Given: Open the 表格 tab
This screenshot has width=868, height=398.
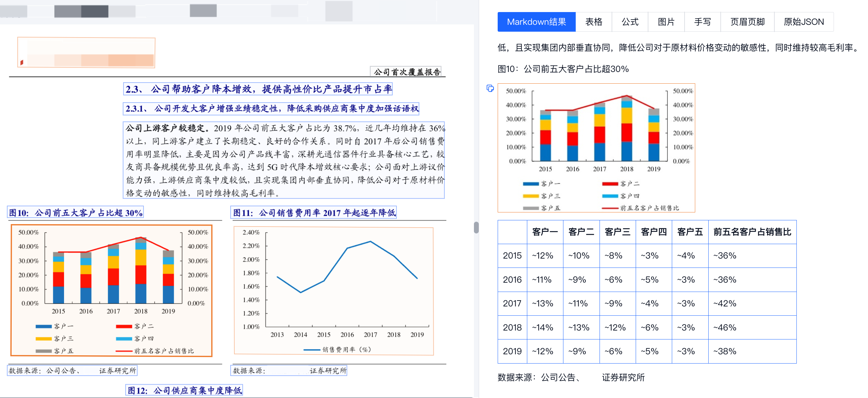Looking at the screenshot, I should 593,22.
